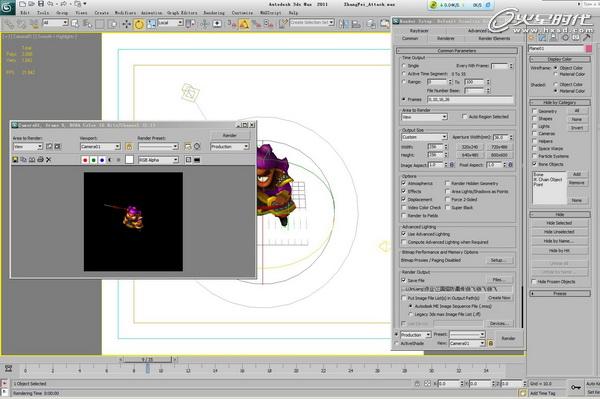Click the Set Key key icon in the status bar
600x399 pixels.
(x=576, y=387)
